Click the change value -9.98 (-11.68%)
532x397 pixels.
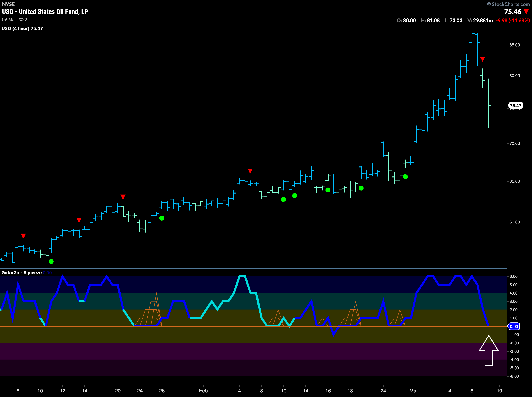click(x=513, y=20)
